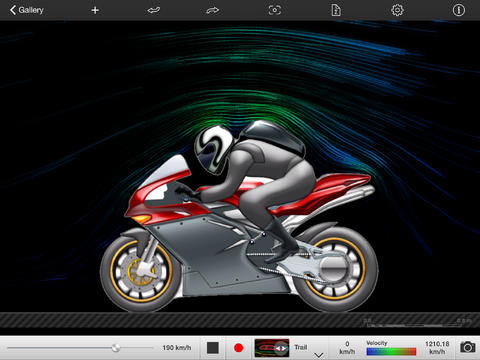Click the wind speed slider knob
Viewport: 480px width, 360px height.
click(x=116, y=348)
